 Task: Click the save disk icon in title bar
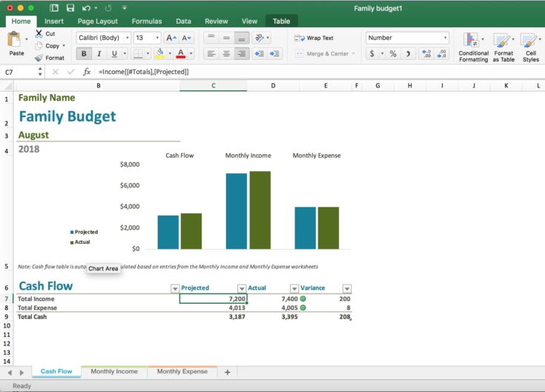coord(70,8)
